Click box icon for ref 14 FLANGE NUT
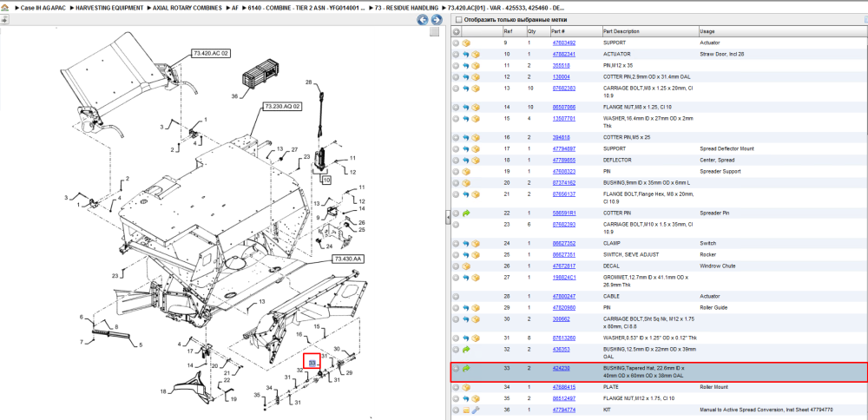 pos(476,108)
